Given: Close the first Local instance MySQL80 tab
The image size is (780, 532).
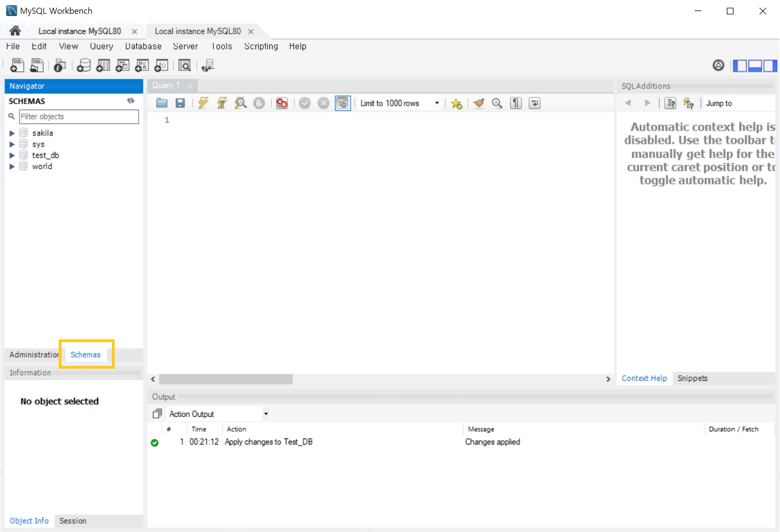Looking at the screenshot, I should [x=134, y=32].
